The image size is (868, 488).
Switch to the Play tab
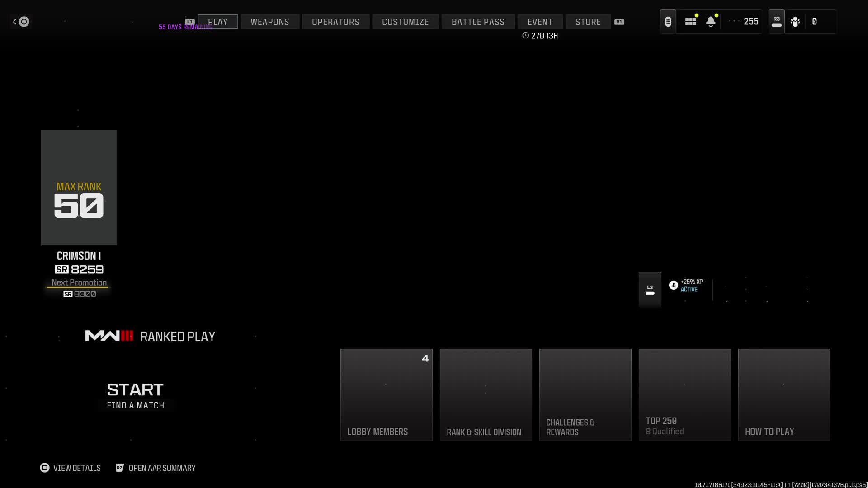coord(218,22)
